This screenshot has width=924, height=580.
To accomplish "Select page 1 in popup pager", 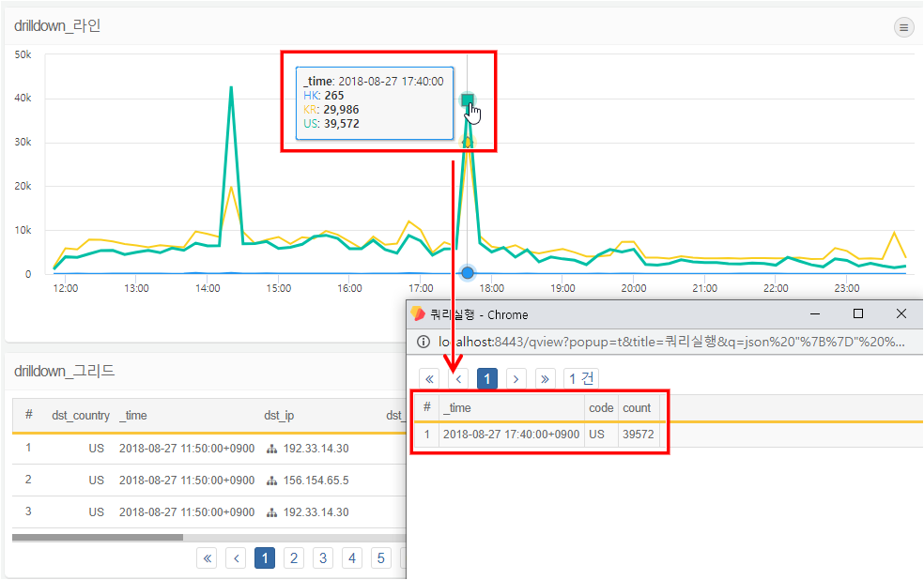I will [486, 378].
